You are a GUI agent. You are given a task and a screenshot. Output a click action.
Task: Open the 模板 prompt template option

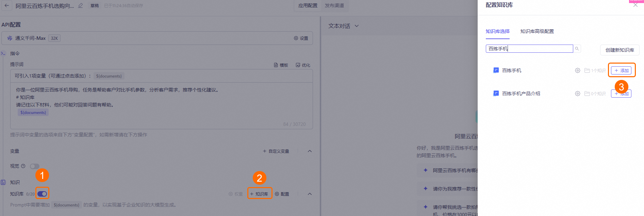coord(281,65)
